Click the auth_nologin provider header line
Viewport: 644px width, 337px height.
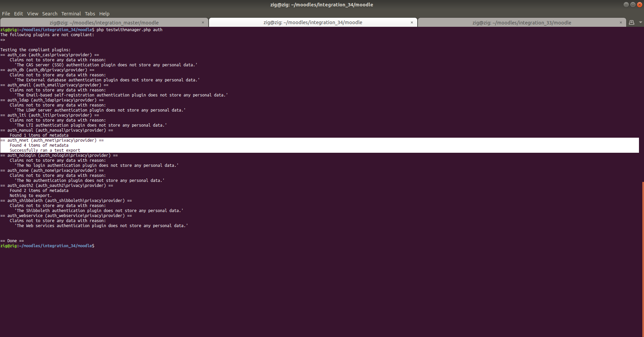59,155
